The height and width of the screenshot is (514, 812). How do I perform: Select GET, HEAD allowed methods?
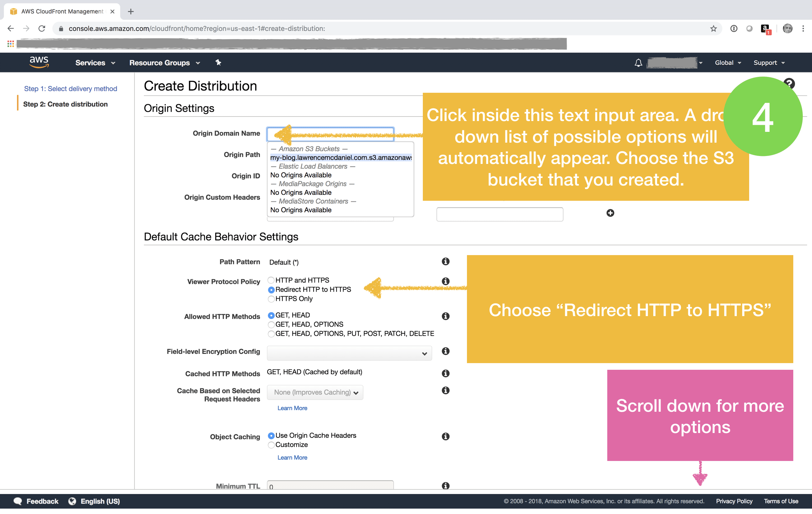pos(271,315)
